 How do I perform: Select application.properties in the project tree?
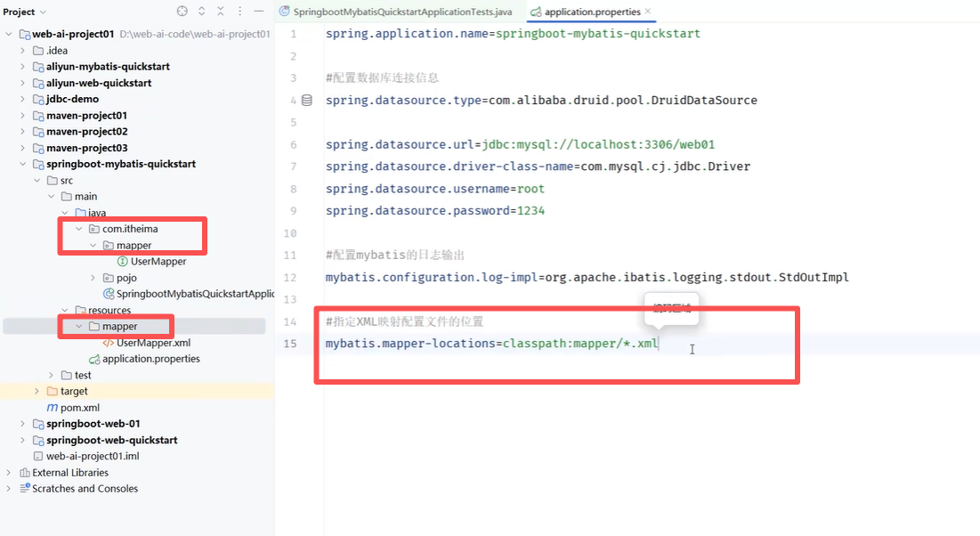pyautogui.click(x=151, y=359)
